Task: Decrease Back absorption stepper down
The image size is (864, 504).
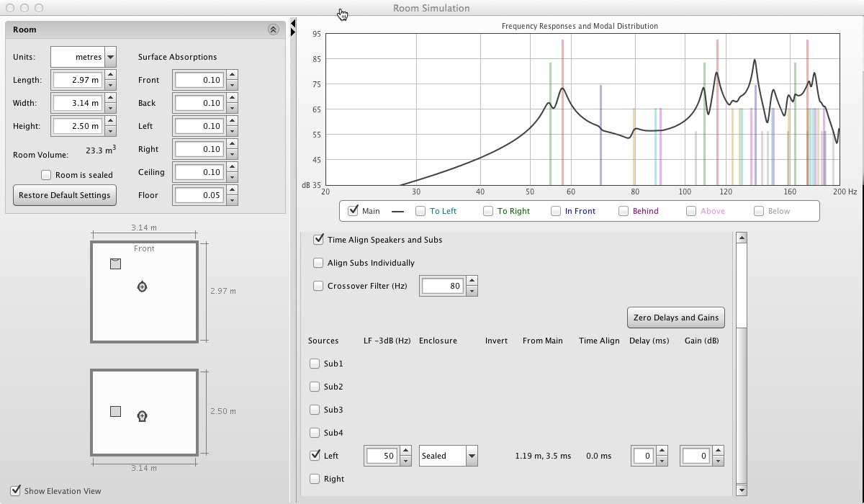Action: (231, 108)
